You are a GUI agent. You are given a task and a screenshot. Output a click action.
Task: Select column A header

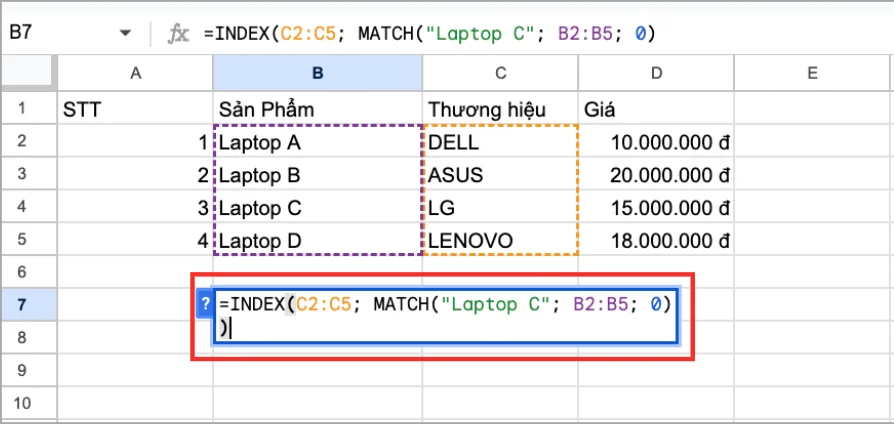pyautogui.click(x=135, y=73)
